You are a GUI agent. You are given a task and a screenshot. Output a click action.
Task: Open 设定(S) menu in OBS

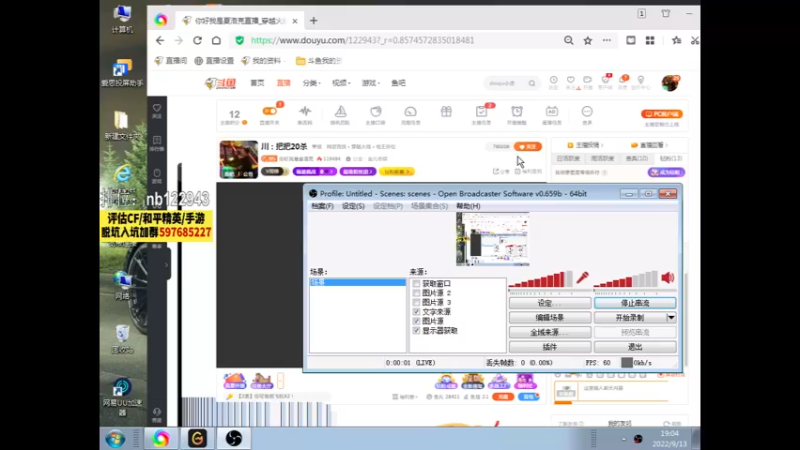353,206
